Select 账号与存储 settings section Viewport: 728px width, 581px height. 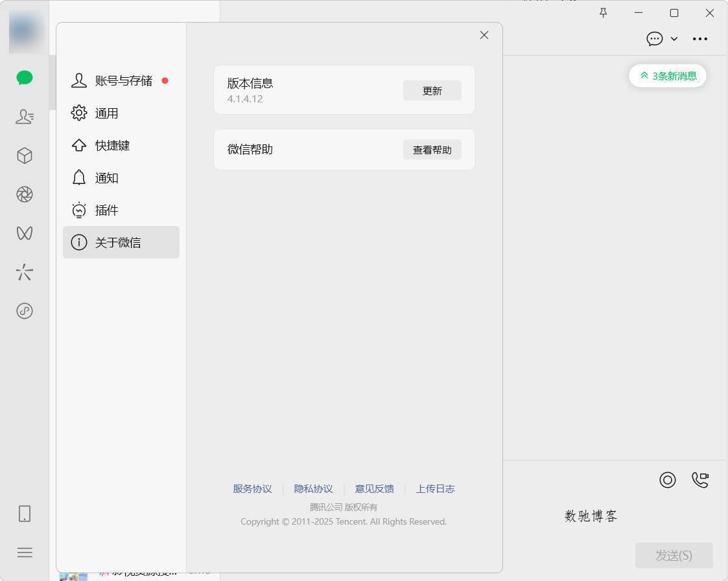[121, 81]
